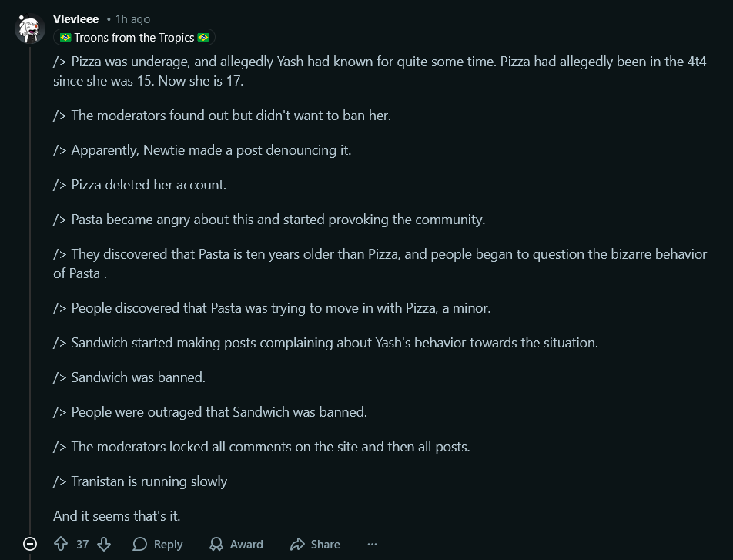Click the commenter's avatar image
Viewport: 733px width, 560px height.
[30, 29]
